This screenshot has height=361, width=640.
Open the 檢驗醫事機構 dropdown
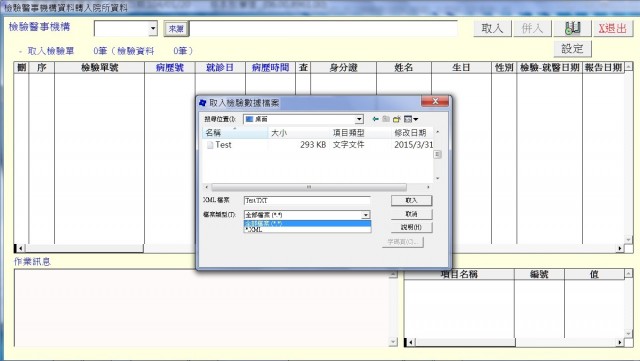[x=153, y=29]
